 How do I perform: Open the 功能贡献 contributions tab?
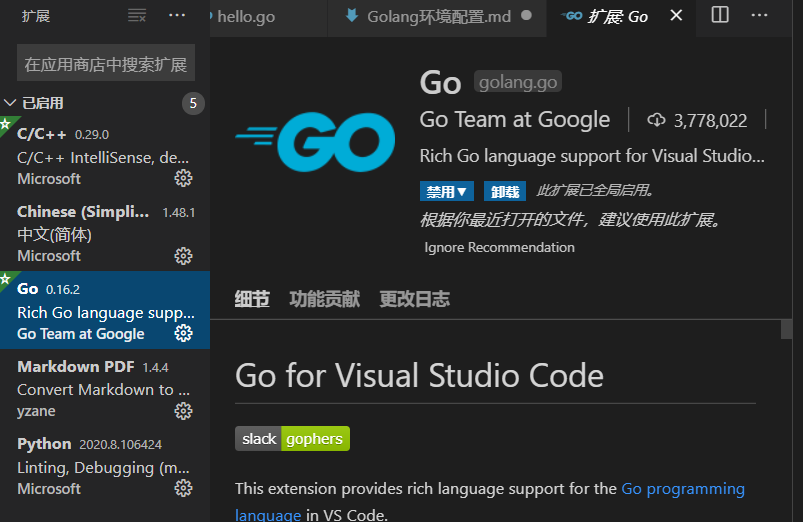[x=324, y=299]
